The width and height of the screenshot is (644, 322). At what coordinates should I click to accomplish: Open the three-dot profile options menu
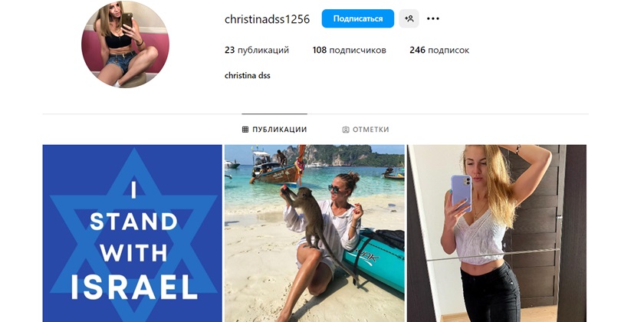[x=433, y=18]
